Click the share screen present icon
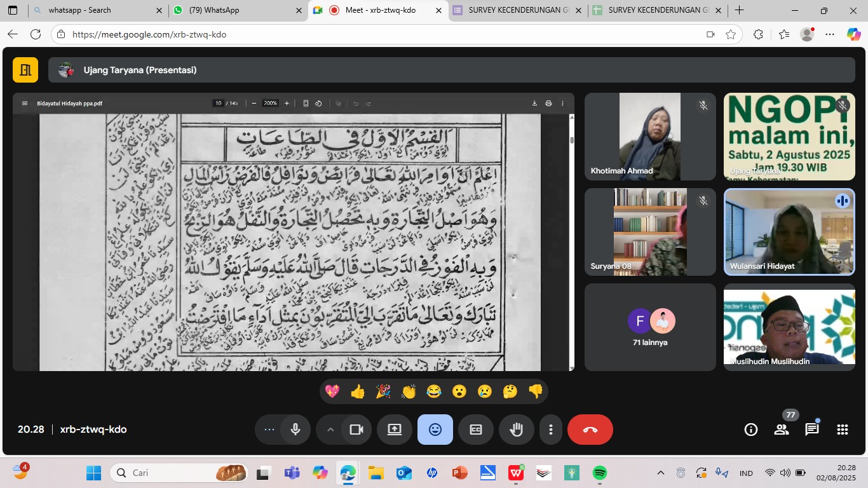The image size is (868, 488). pyautogui.click(x=394, y=430)
